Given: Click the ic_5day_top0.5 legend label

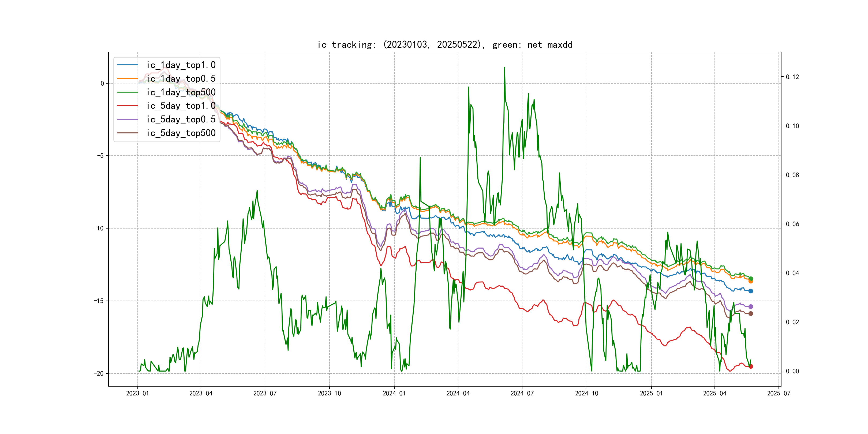Looking at the screenshot, I should [x=181, y=119].
